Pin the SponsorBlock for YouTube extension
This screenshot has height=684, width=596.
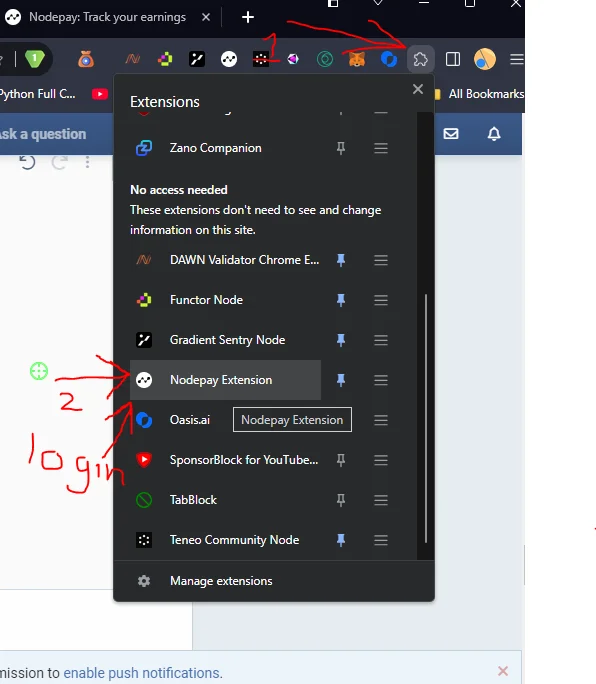tap(341, 460)
